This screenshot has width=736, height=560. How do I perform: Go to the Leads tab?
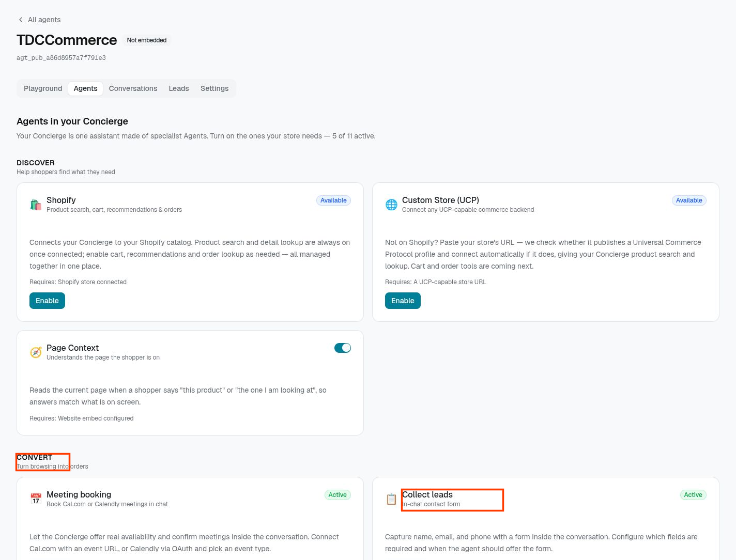(x=179, y=88)
